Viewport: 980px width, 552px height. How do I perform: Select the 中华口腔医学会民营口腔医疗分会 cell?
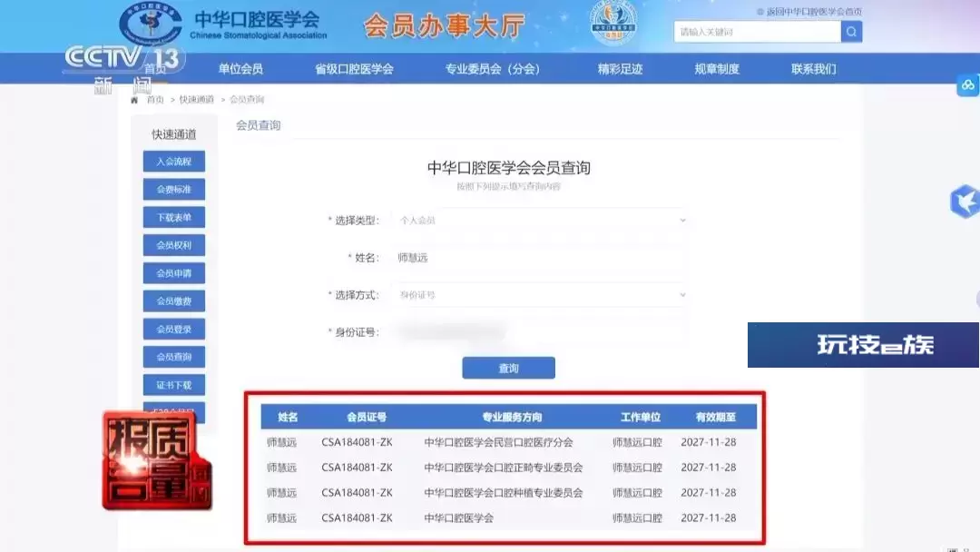(499, 443)
